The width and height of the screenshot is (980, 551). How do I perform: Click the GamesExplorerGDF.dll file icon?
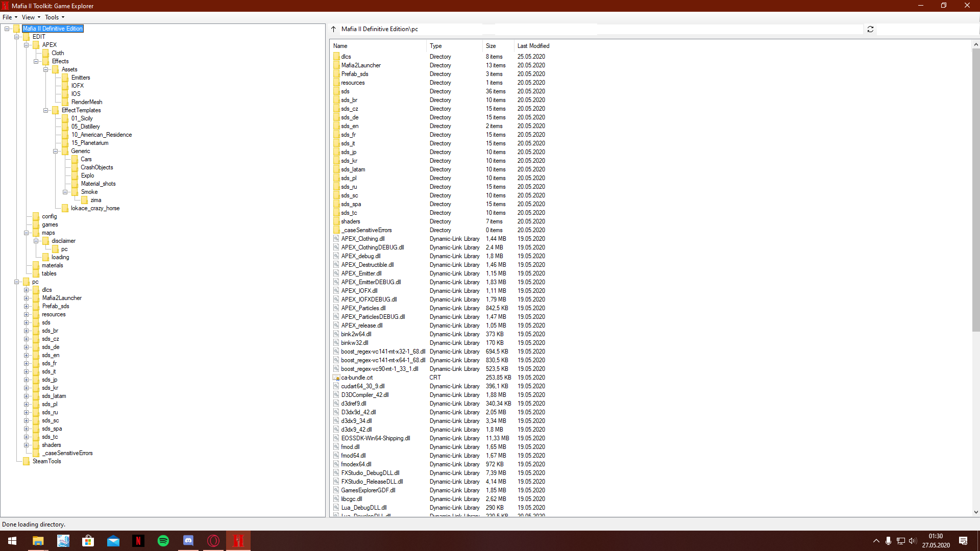tap(336, 490)
